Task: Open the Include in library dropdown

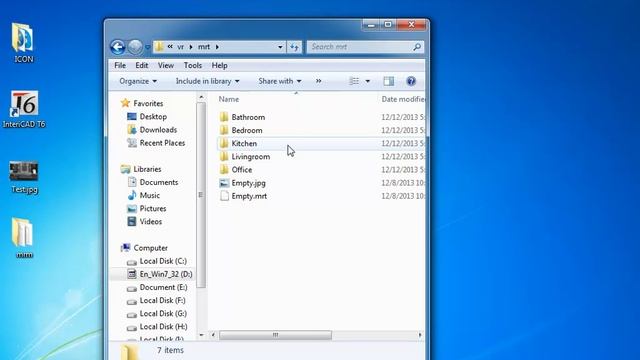Action: (x=207, y=81)
